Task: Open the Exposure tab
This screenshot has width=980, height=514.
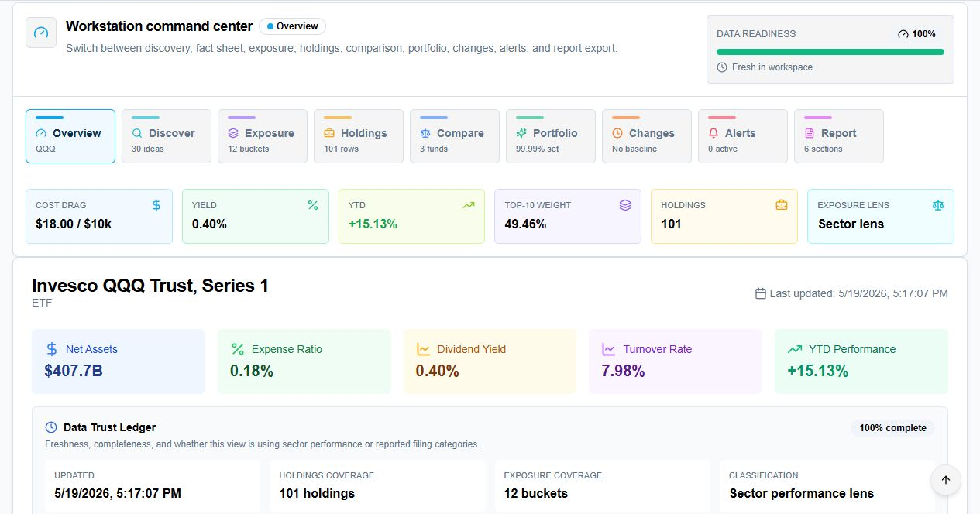Action: point(263,136)
